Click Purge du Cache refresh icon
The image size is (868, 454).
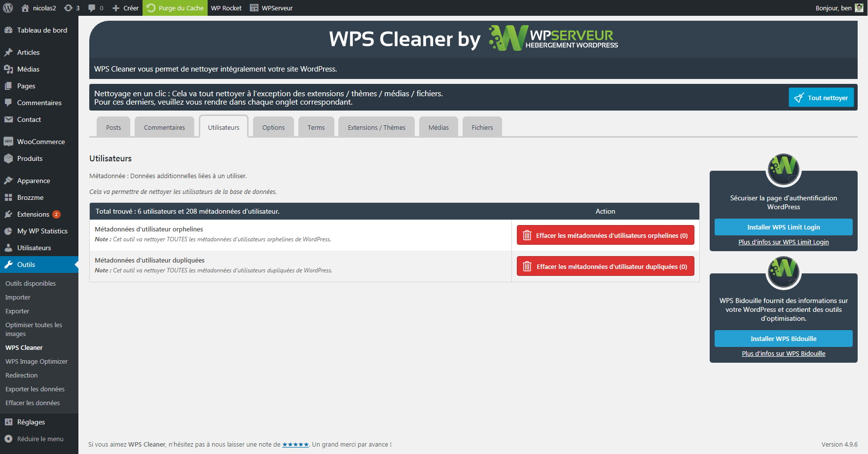click(x=151, y=8)
